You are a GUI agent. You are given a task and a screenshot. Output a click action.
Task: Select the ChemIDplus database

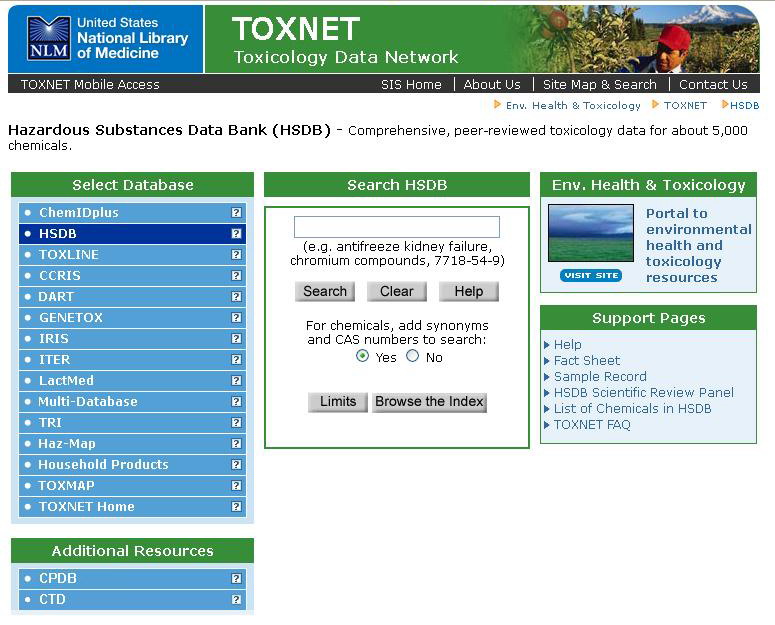132,212
